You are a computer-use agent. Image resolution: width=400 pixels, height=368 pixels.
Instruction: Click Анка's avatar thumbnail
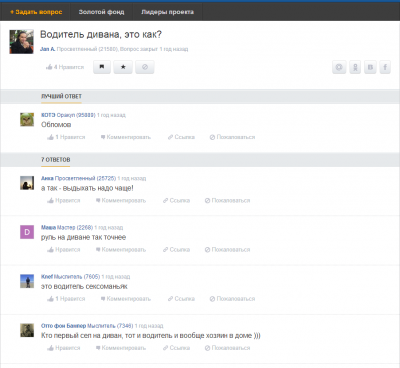coord(27,183)
